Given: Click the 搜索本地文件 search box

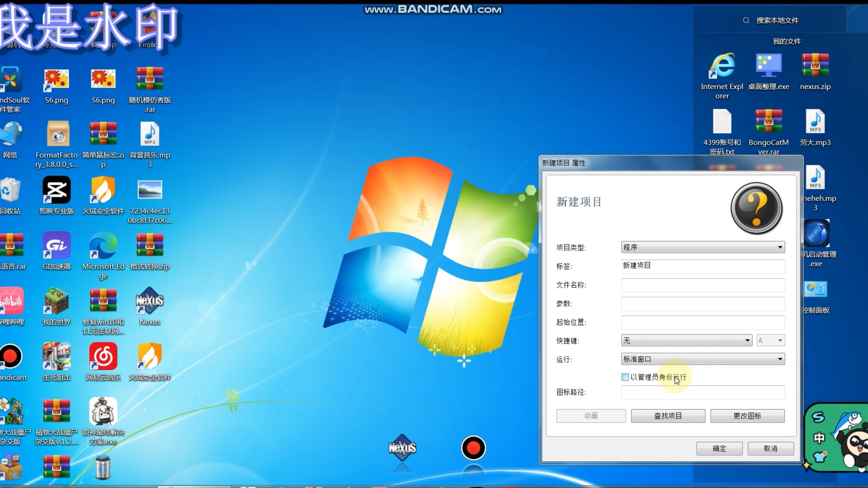Looking at the screenshot, I should (x=770, y=20).
